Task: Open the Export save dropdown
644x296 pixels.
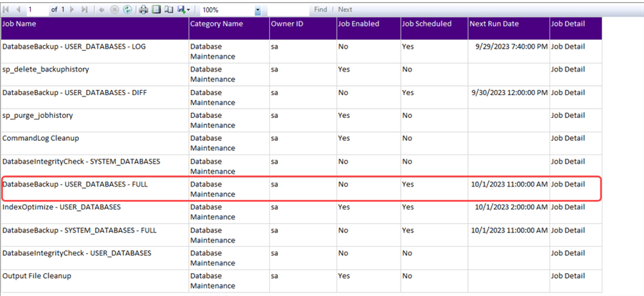Action: point(182,9)
